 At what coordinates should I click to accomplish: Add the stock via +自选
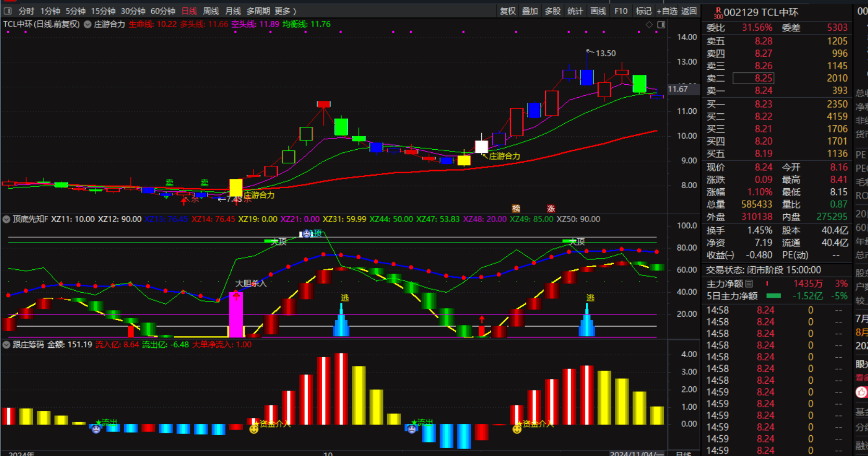point(667,11)
